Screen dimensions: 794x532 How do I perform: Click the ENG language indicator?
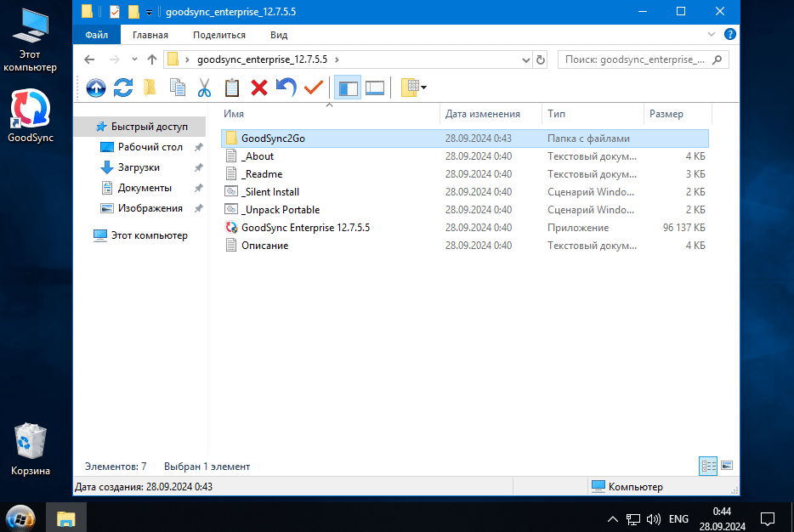678,519
